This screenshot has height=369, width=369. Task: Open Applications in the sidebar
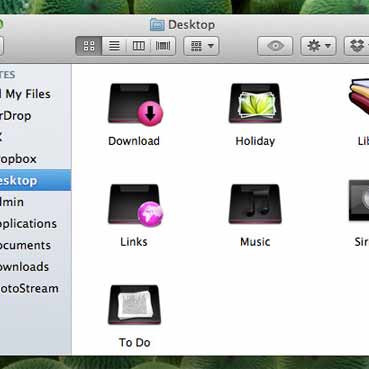tap(35, 223)
